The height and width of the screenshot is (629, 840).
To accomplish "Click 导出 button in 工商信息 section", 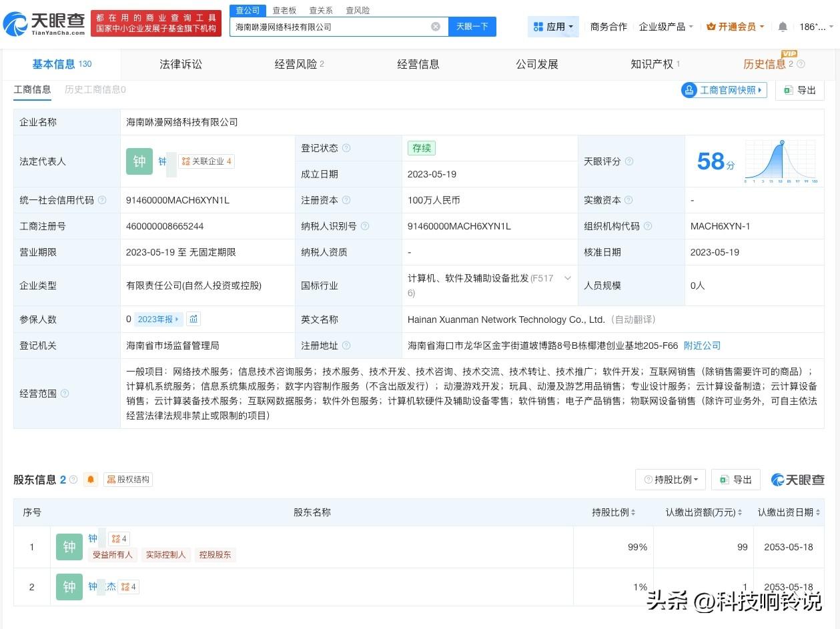I will click(800, 90).
